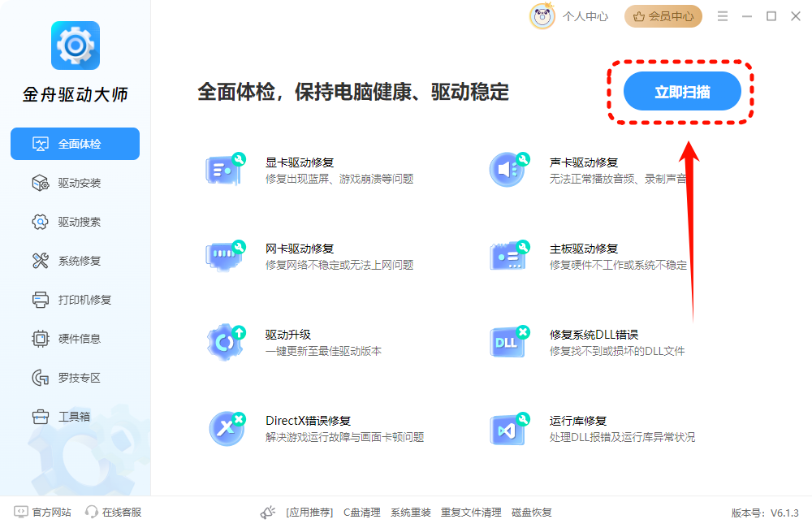Go to 个人中心
This screenshot has height=528, width=812.
pos(585,16)
